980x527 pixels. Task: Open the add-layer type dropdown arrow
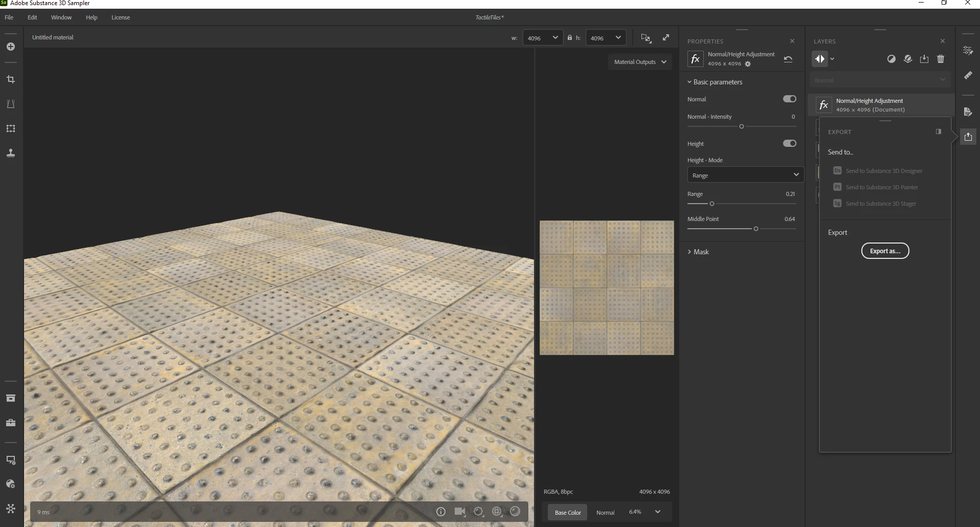(x=832, y=59)
